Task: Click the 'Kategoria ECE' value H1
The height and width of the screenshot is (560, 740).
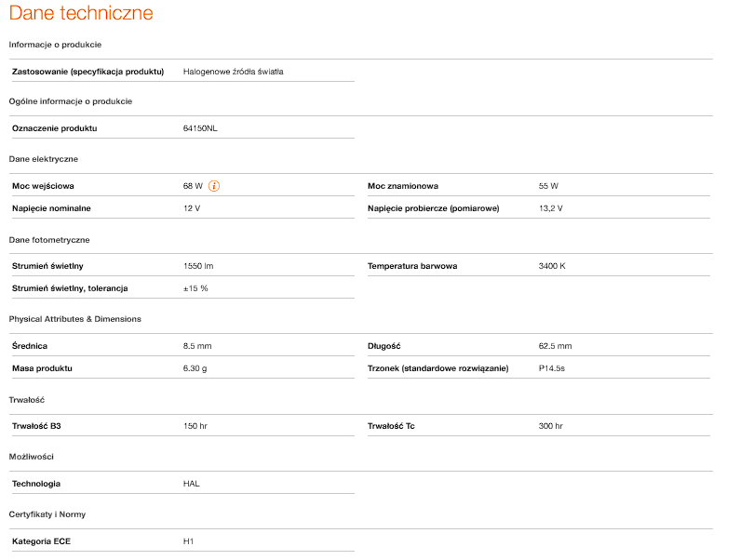Action: (188, 540)
